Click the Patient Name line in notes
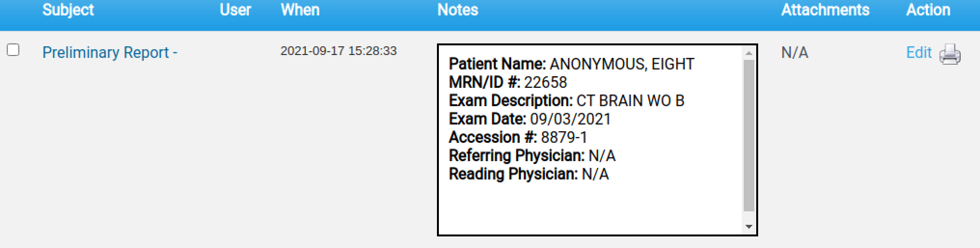980x248 pixels. tap(572, 64)
